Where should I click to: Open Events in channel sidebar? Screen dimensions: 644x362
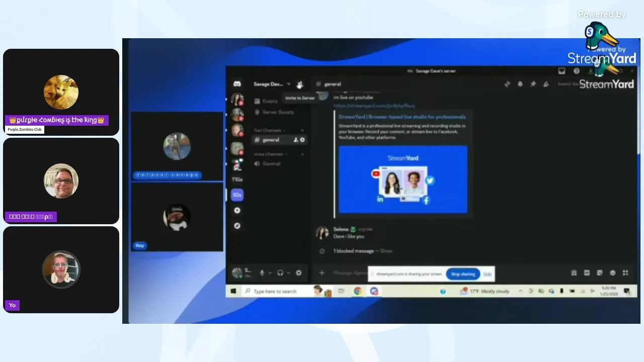tap(266, 101)
